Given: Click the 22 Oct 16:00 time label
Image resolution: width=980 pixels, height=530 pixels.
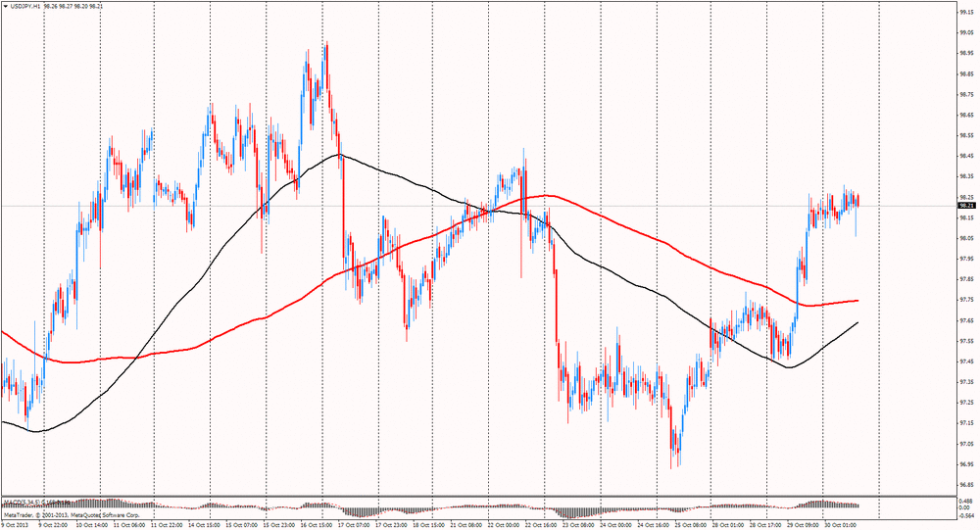Looking at the screenshot, I should 541,525.
